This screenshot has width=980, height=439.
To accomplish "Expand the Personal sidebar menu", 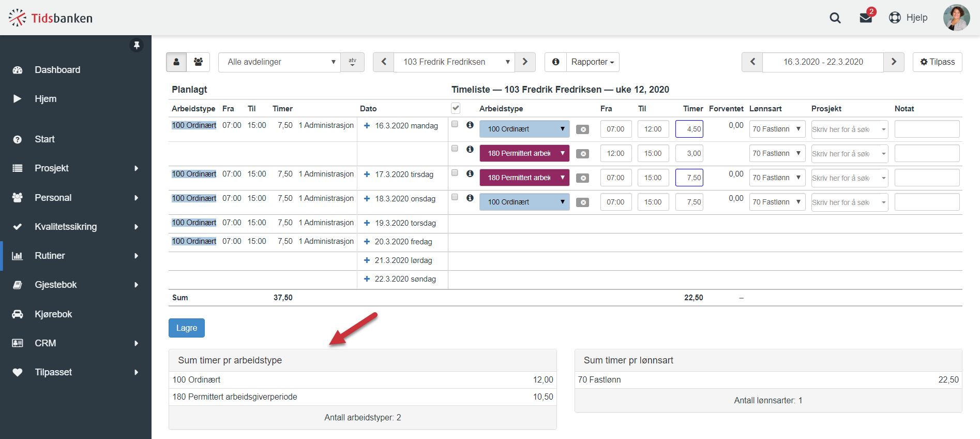I will point(76,198).
